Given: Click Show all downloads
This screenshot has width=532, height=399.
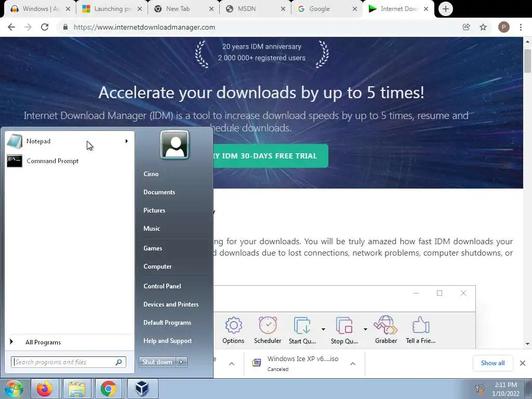Looking at the screenshot, I should (x=493, y=363).
